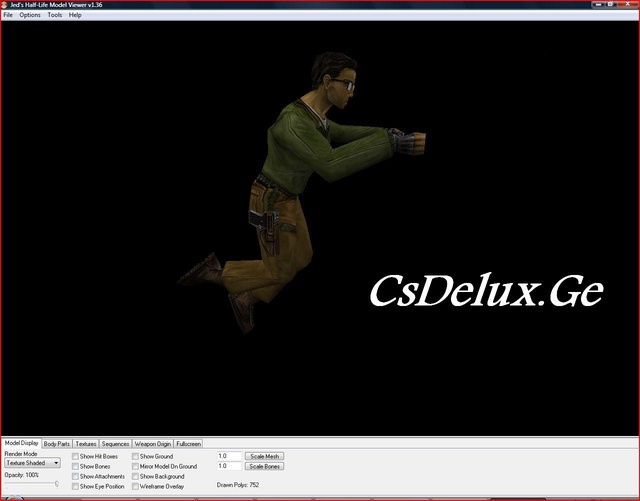The image size is (640, 501).
Task: Open the Options menu
Action: [x=30, y=15]
